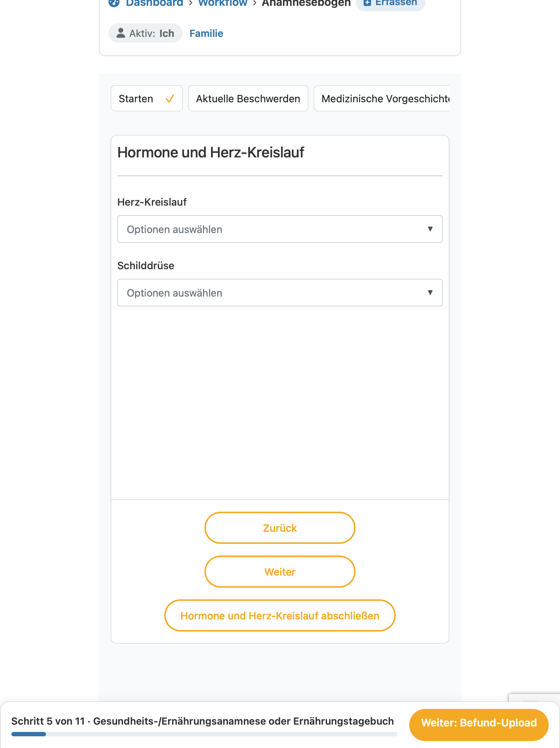Image resolution: width=560 pixels, height=748 pixels.
Task: Click the step progress bar
Action: click(204, 734)
